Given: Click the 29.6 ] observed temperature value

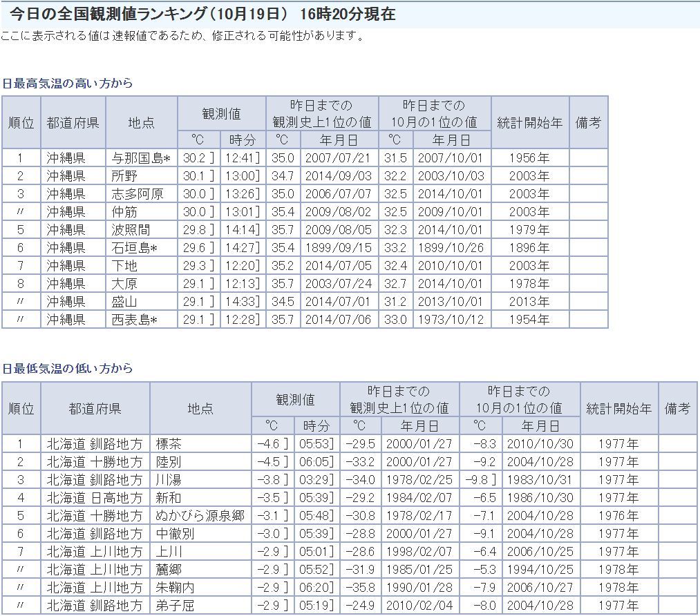Looking at the screenshot, I should click(x=198, y=247).
